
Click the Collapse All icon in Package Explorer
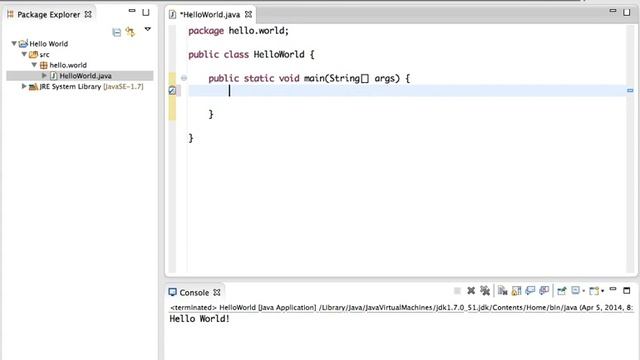click(x=117, y=32)
